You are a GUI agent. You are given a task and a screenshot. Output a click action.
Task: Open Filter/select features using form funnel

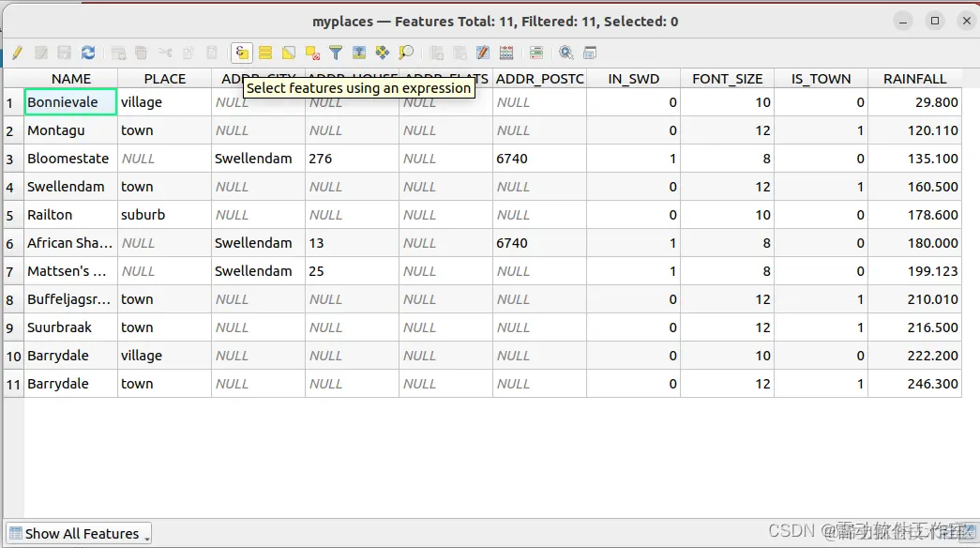coord(336,53)
